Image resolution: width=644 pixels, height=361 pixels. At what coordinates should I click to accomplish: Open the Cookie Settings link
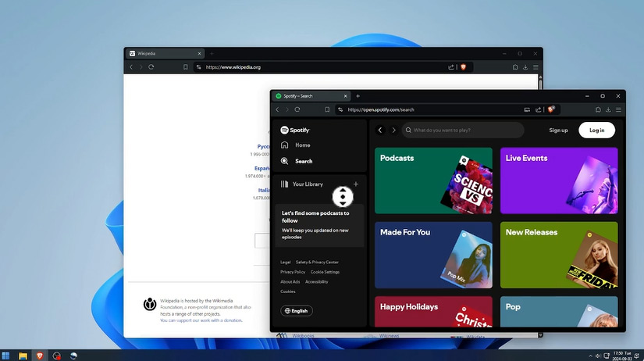325,272
